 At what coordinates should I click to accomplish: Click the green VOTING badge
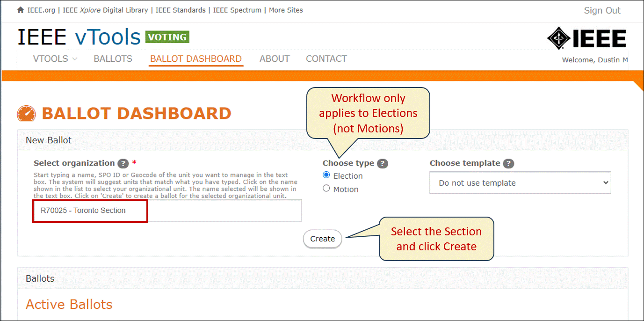click(x=167, y=37)
